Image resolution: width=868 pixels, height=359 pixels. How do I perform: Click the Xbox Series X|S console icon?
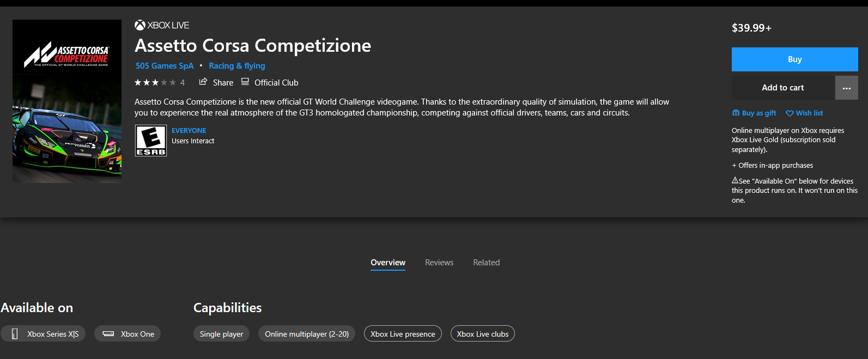click(15, 334)
